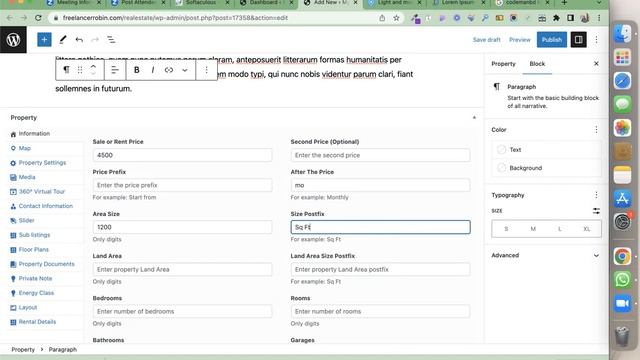Open Chrome from the Dock
The height and width of the screenshot is (360, 640).
[622, 256]
